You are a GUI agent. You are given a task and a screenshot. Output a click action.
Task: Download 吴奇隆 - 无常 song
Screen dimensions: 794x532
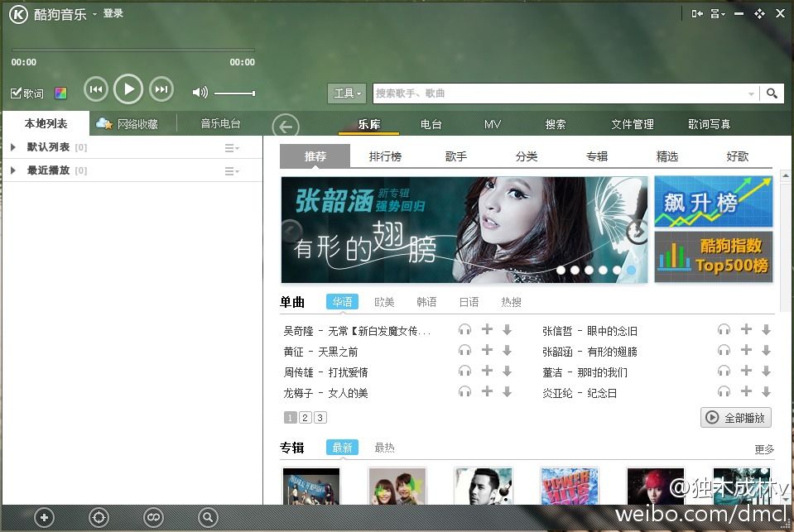507,330
